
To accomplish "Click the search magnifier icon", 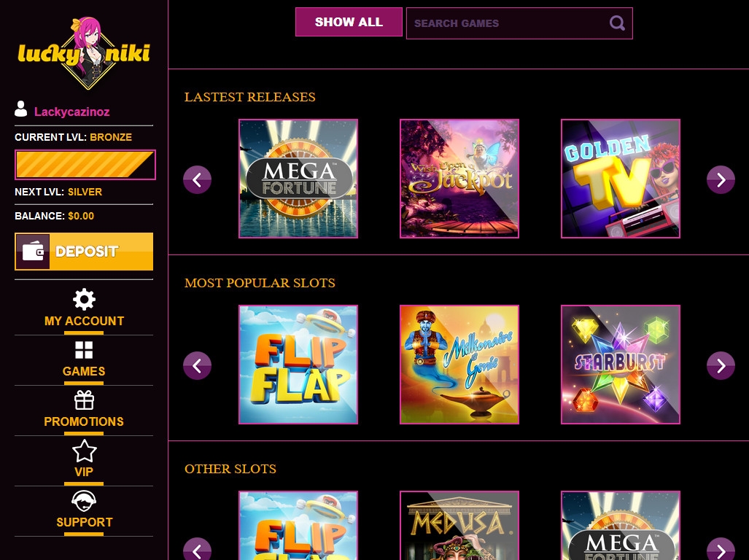I will click(617, 23).
